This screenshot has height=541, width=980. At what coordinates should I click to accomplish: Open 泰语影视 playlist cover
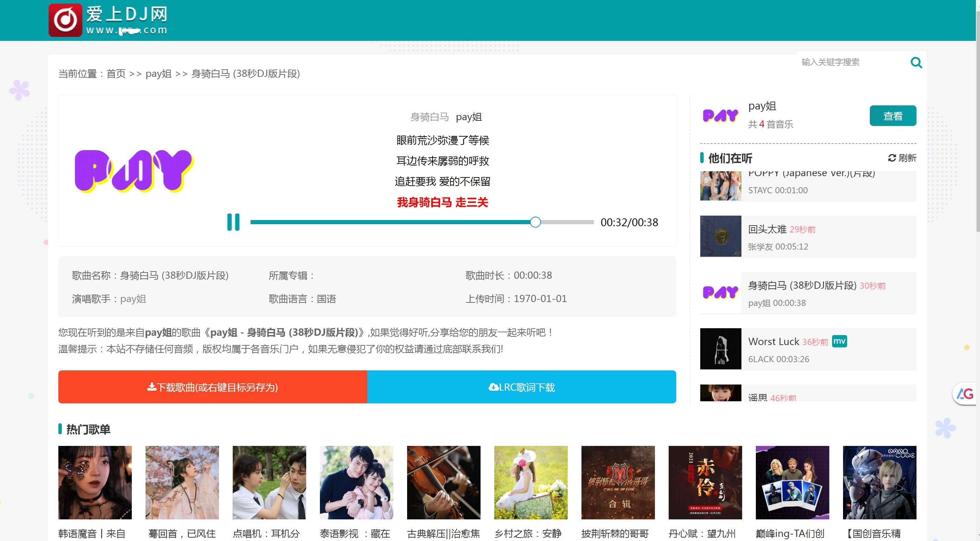point(356,482)
